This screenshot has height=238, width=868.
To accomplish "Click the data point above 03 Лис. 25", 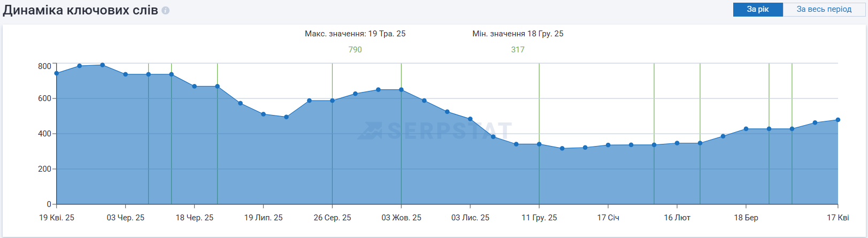I will 470,119.
